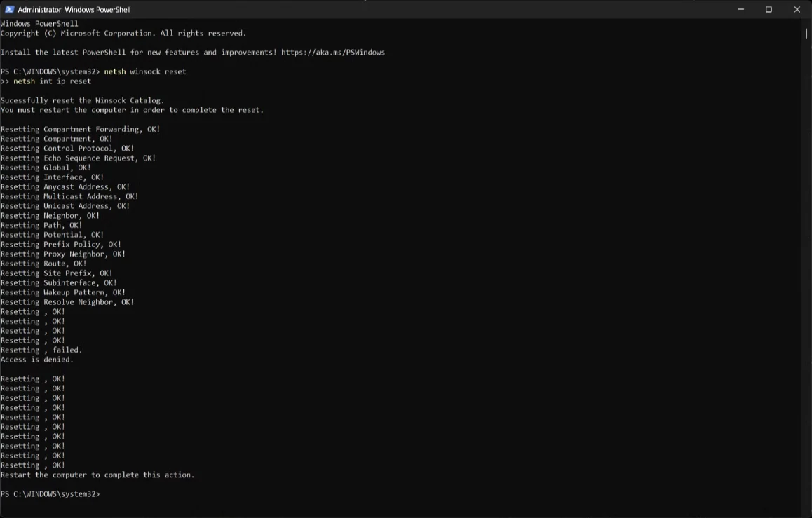812x518 pixels.
Task: Click 'Resetting Prefix Policy, OK!' line
Action: [x=60, y=244]
